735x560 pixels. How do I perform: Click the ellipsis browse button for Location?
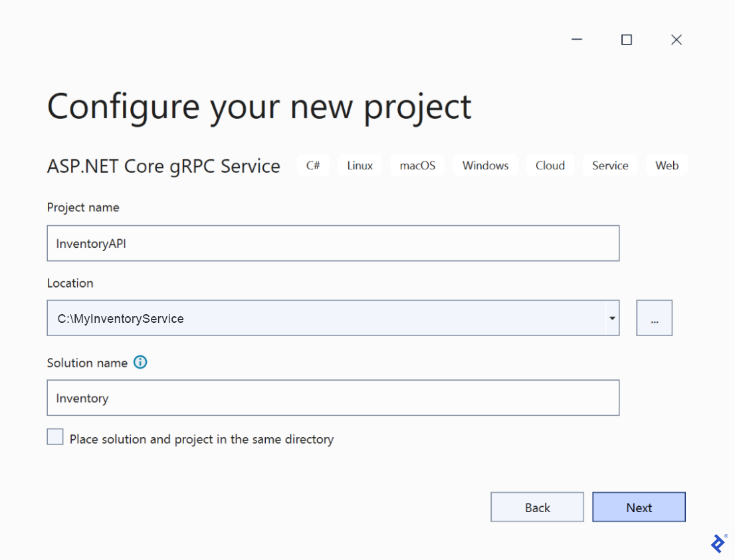click(654, 318)
